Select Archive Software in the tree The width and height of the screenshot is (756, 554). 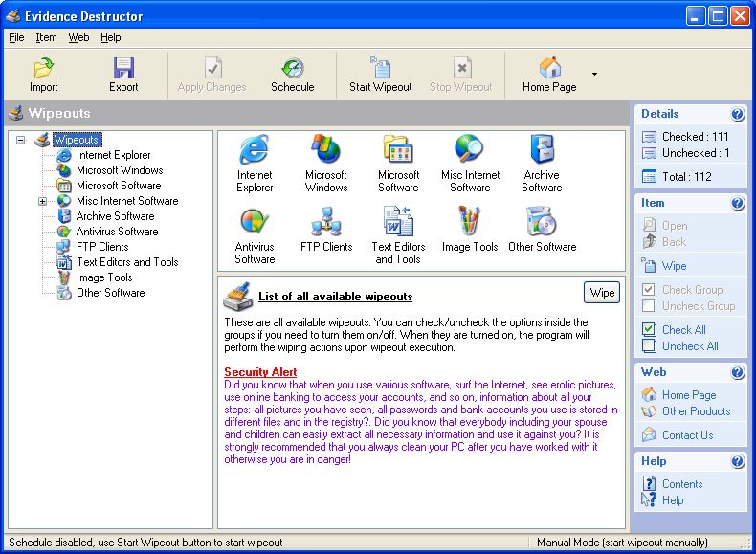coord(115,216)
